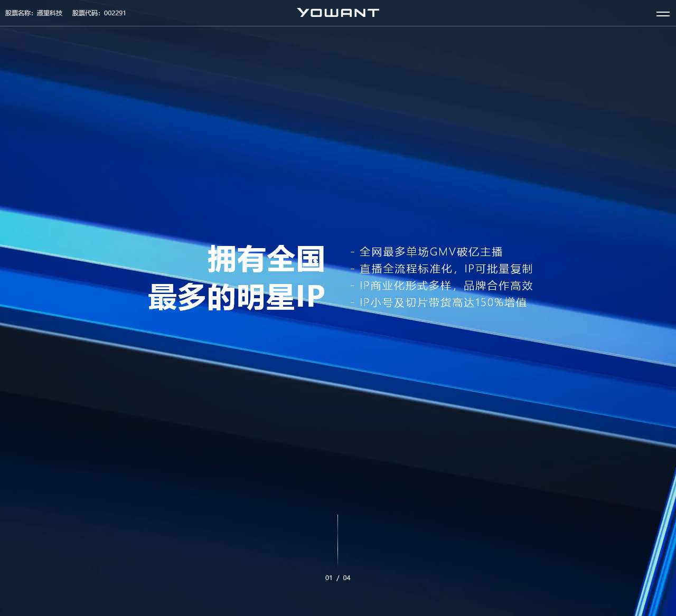This screenshot has width=676, height=616.
Task: Open the hamburger menu icon
Action: 663,14
